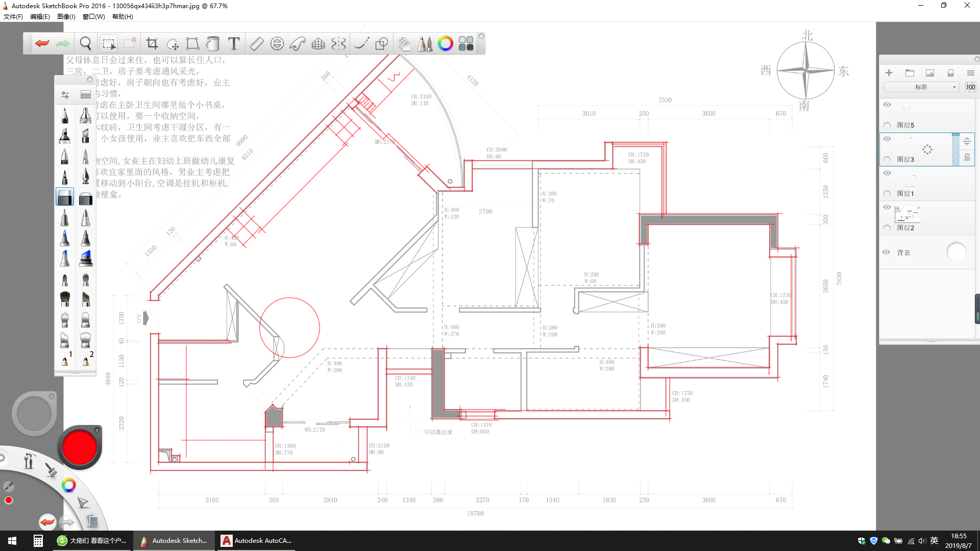Open the 大佬们 browser taskbar window
980x551 pixels.
point(92,541)
